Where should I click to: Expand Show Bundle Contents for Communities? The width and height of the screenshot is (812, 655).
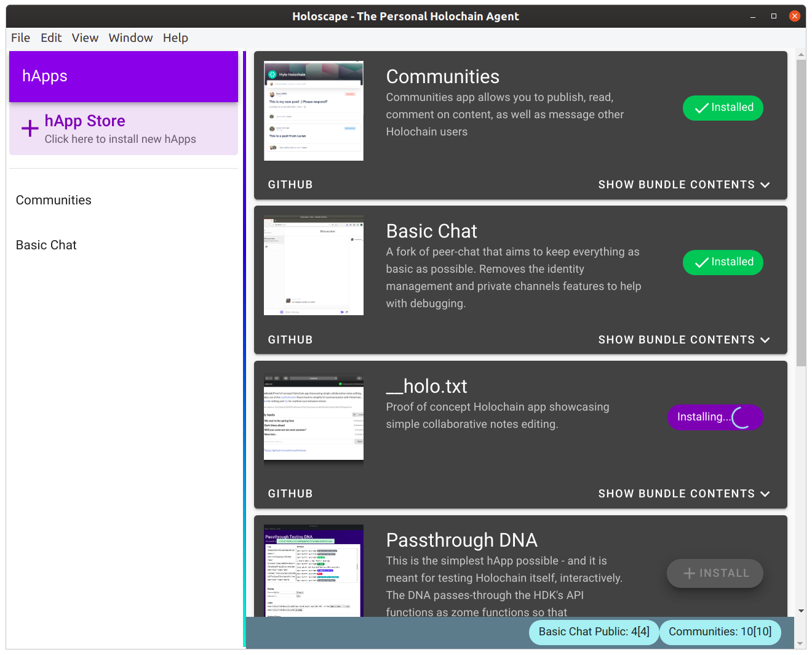684,185
